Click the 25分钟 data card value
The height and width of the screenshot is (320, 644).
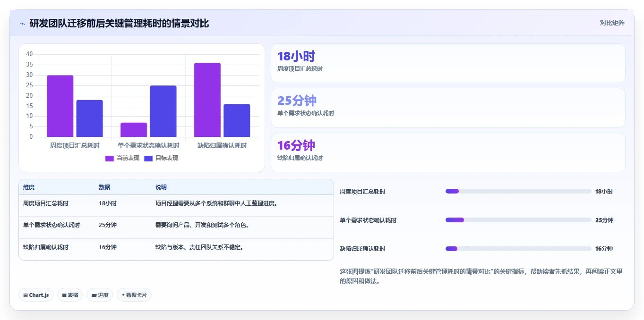pos(297,101)
